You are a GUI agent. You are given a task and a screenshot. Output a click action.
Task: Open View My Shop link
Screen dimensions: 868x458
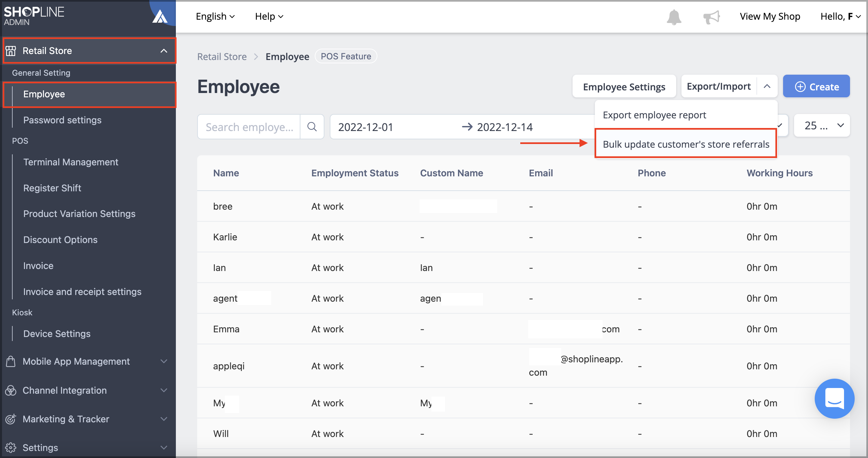[770, 16]
